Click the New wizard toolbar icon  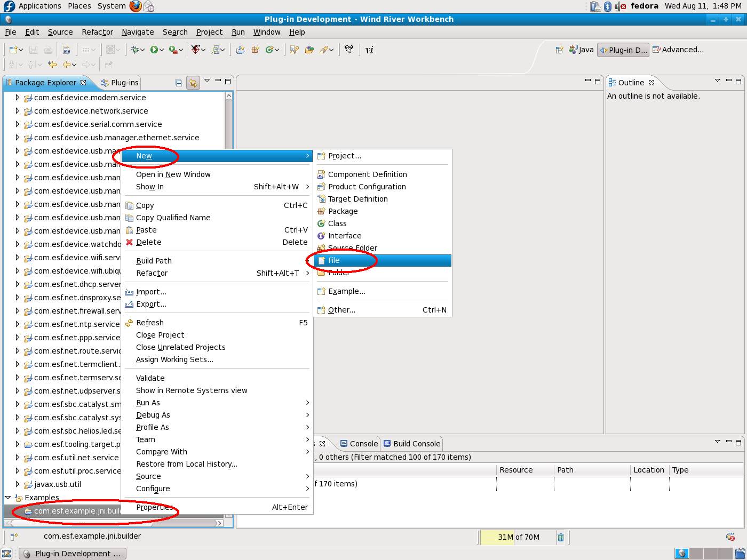tap(13, 50)
